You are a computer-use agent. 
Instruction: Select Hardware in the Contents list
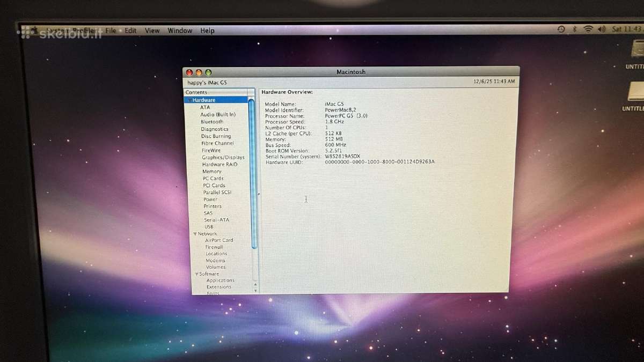pyautogui.click(x=217, y=100)
